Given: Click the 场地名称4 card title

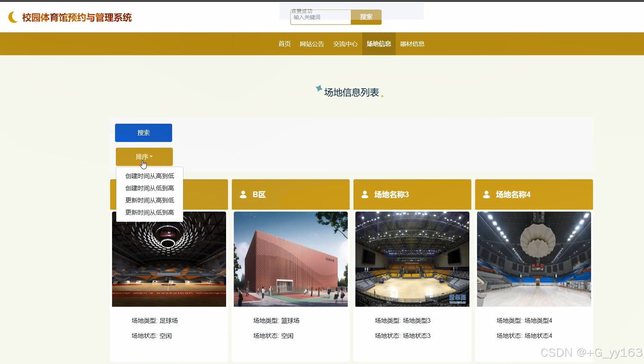Looking at the screenshot, I should [x=513, y=195].
